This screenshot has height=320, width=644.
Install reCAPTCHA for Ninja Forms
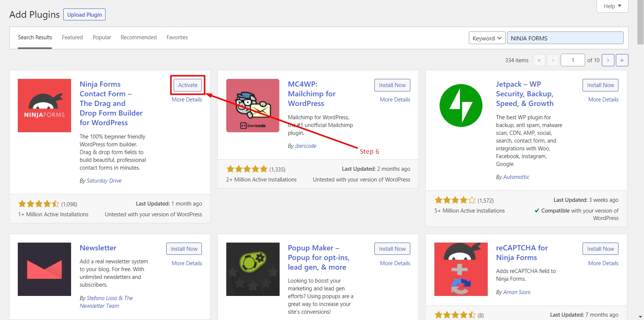click(600, 249)
